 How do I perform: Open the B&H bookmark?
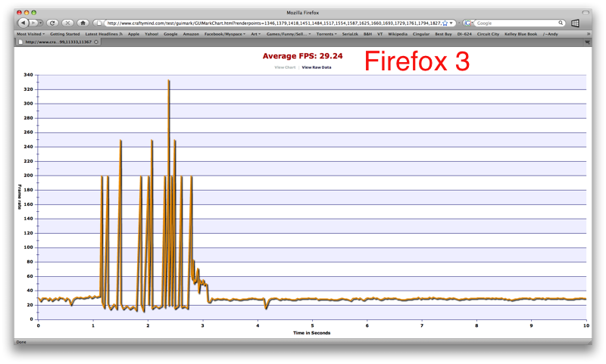click(x=367, y=34)
